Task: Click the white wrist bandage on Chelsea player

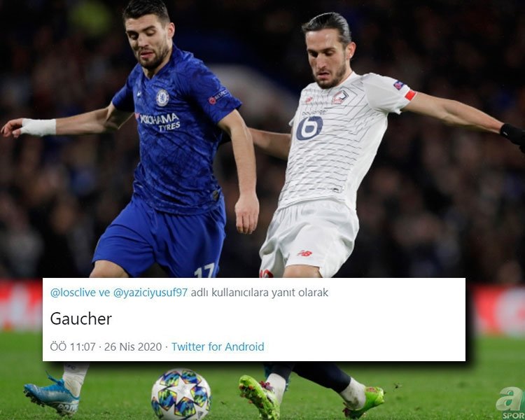Action: coord(38,127)
